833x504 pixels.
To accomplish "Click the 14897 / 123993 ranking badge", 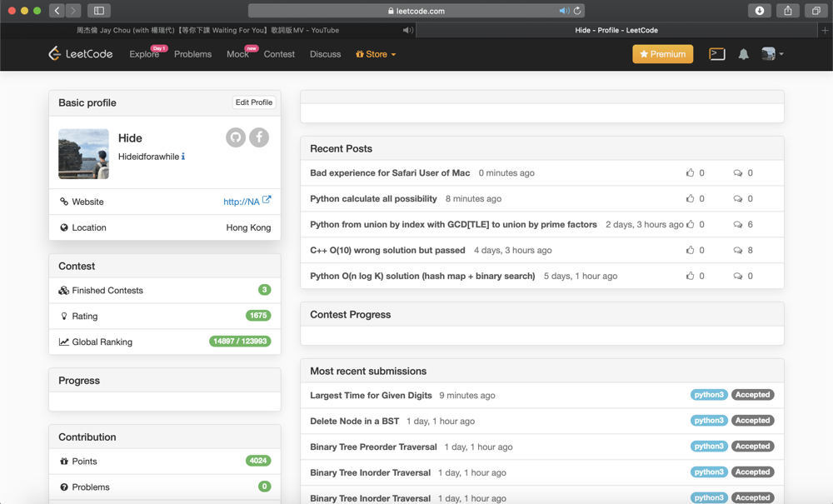I will 240,341.
